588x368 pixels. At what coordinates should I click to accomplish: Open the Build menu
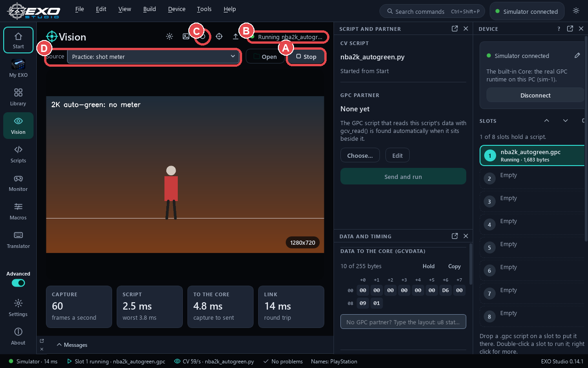click(x=150, y=9)
